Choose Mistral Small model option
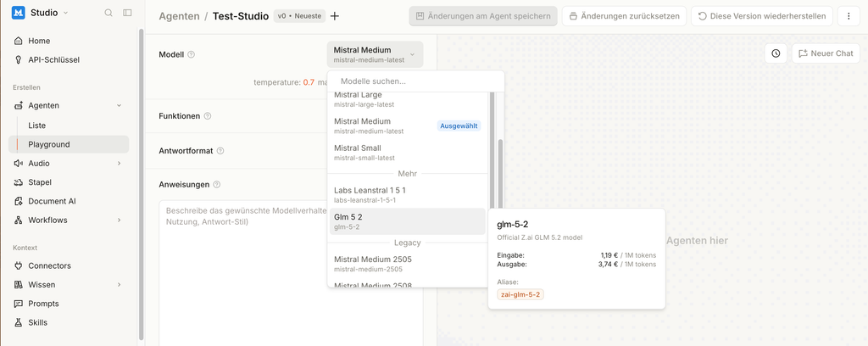Viewport: 868px width, 346px height. pyautogui.click(x=408, y=153)
